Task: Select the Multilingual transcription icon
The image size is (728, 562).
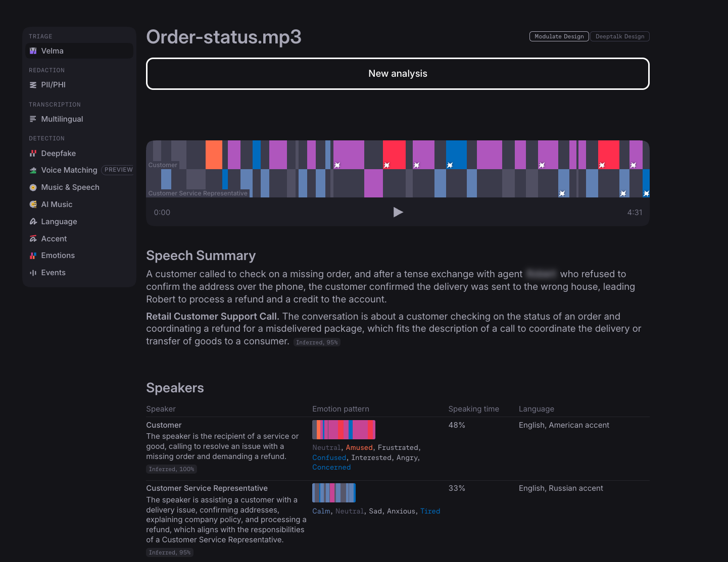Action: click(x=33, y=119)
